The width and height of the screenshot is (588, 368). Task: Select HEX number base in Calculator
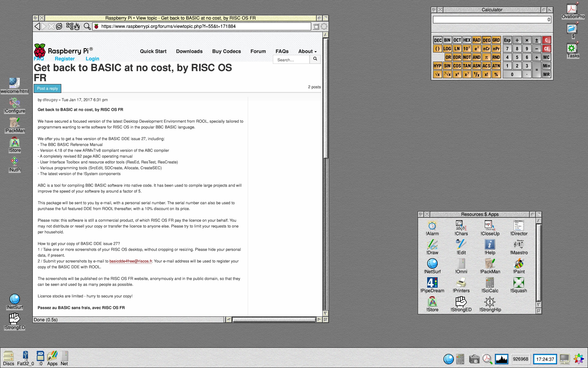(x=467, y=40)
